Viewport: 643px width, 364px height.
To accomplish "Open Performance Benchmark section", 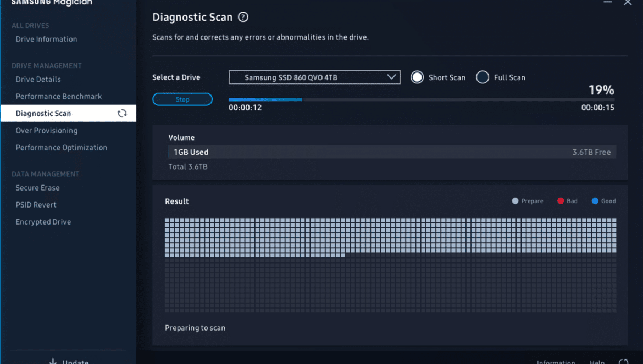I will pyautogui.click(x=59, y=97).
